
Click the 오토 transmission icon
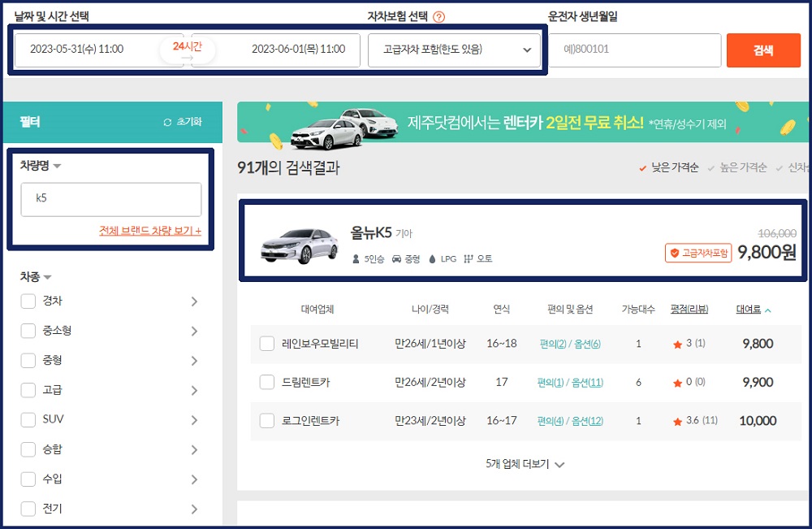(469, 258)
